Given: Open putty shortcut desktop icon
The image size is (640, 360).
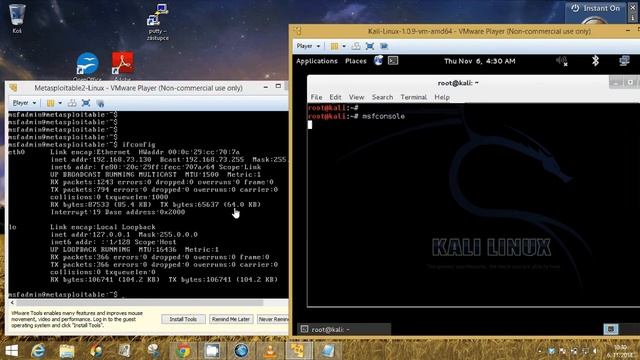Looking at the screenshot, I should pos(158,22).
